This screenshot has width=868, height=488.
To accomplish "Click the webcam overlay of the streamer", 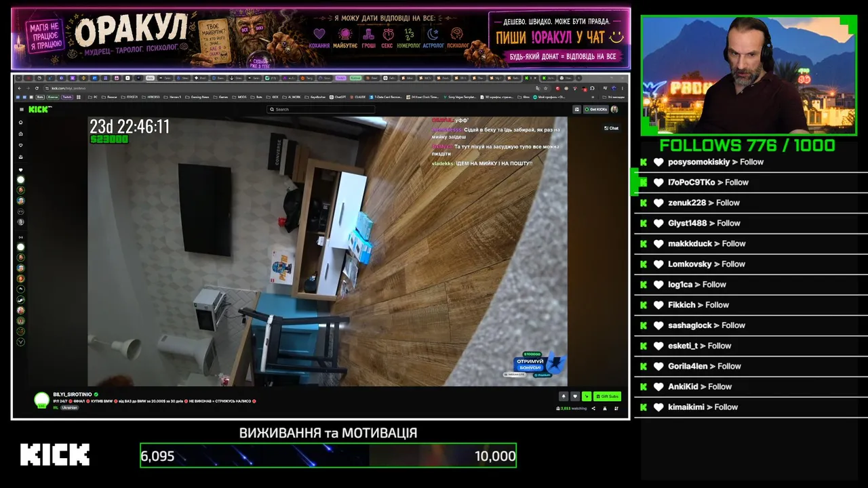I will click(x=749, y=75).
